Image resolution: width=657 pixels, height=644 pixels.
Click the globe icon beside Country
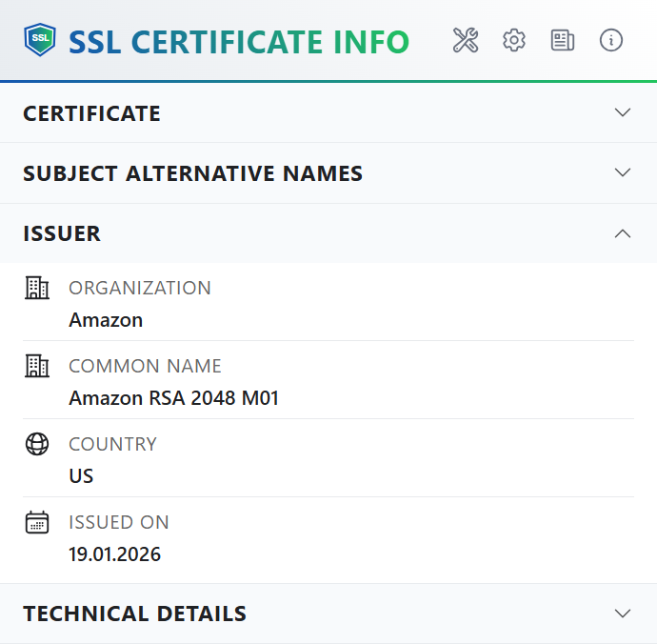point(37,444)
